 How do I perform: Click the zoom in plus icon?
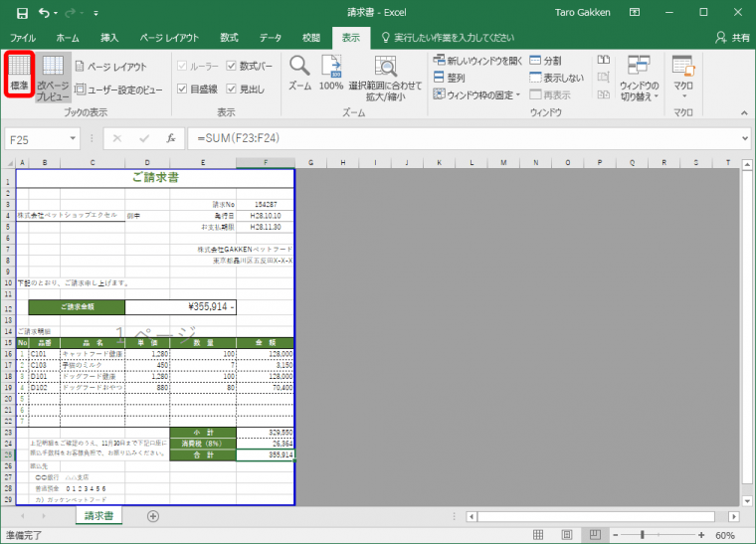(701, 535)
